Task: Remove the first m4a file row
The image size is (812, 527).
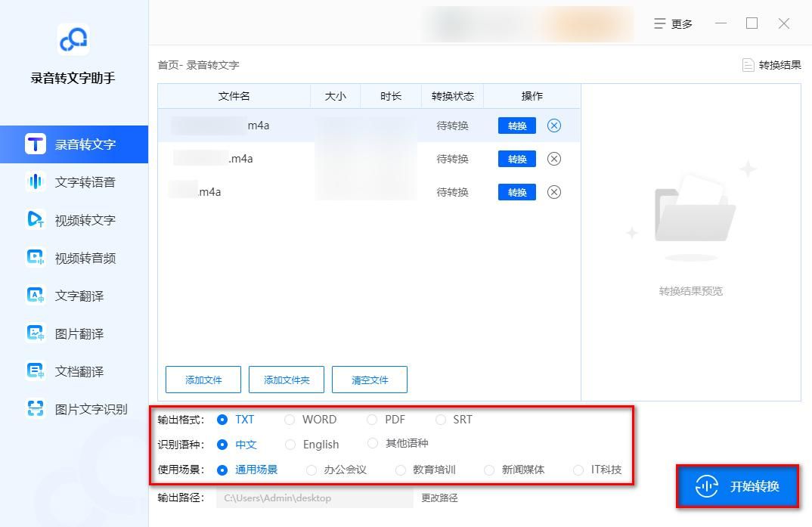Action: [x=554, y=126]
